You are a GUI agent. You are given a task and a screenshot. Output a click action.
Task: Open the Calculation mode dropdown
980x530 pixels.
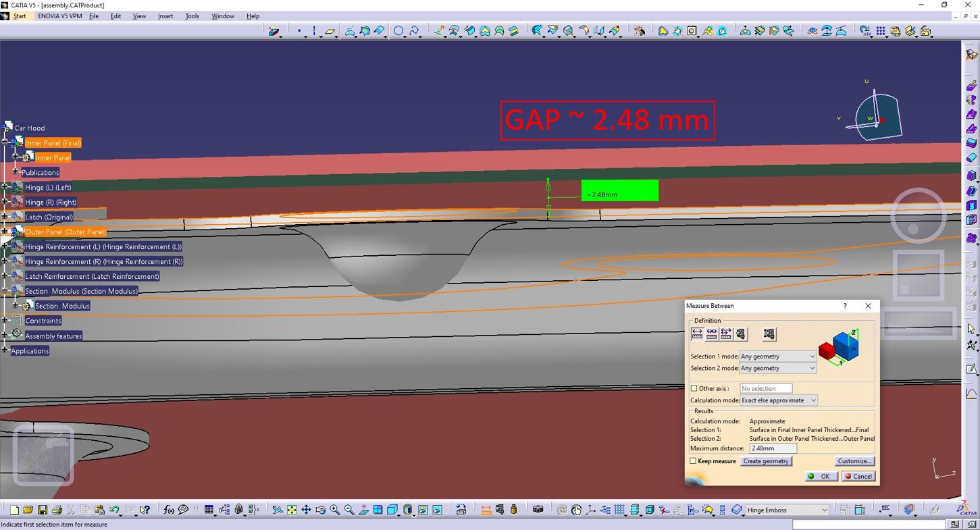pyautogui.click(x=779, y=400)
